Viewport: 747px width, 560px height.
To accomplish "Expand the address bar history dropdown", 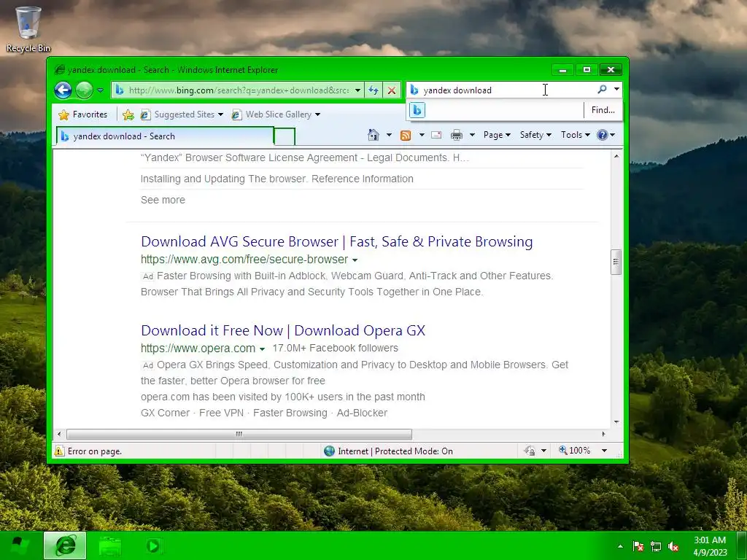I will pos(357,90).
